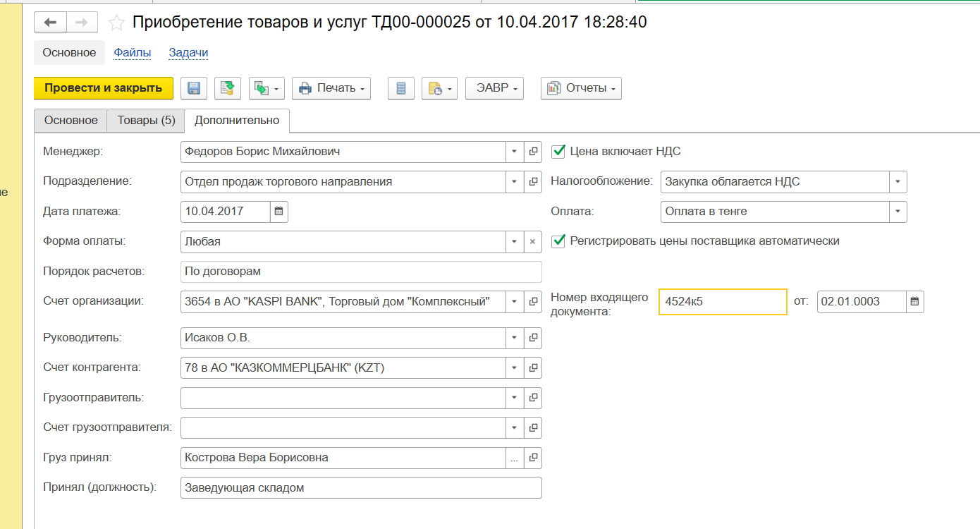
Task: Switch to the Основное document tab
Action: (71, 121)
